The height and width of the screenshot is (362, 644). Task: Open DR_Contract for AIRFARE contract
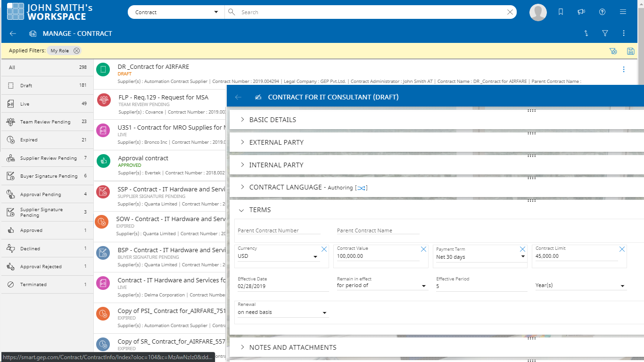pos(153,67)
